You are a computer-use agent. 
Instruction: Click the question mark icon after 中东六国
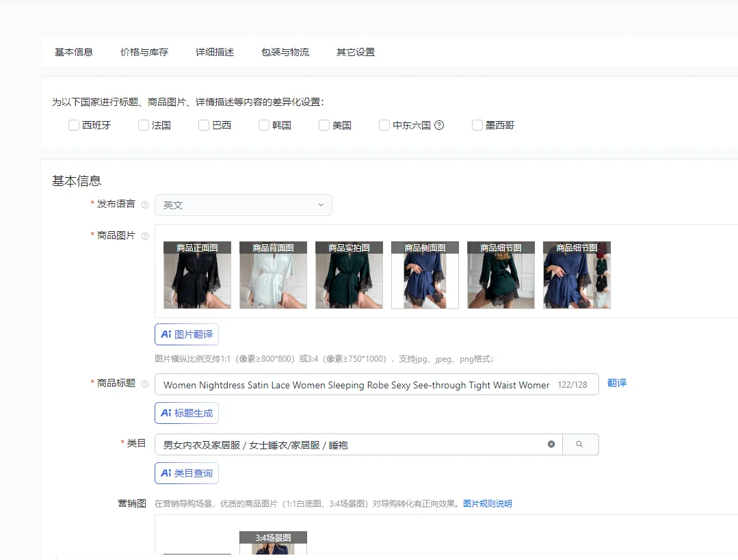pos(440,125)
